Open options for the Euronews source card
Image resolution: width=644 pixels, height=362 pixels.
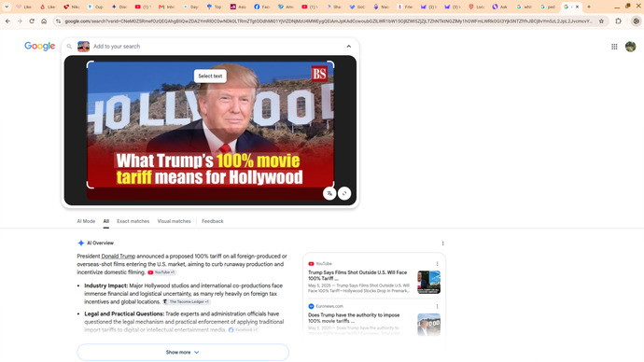(437, 307)
